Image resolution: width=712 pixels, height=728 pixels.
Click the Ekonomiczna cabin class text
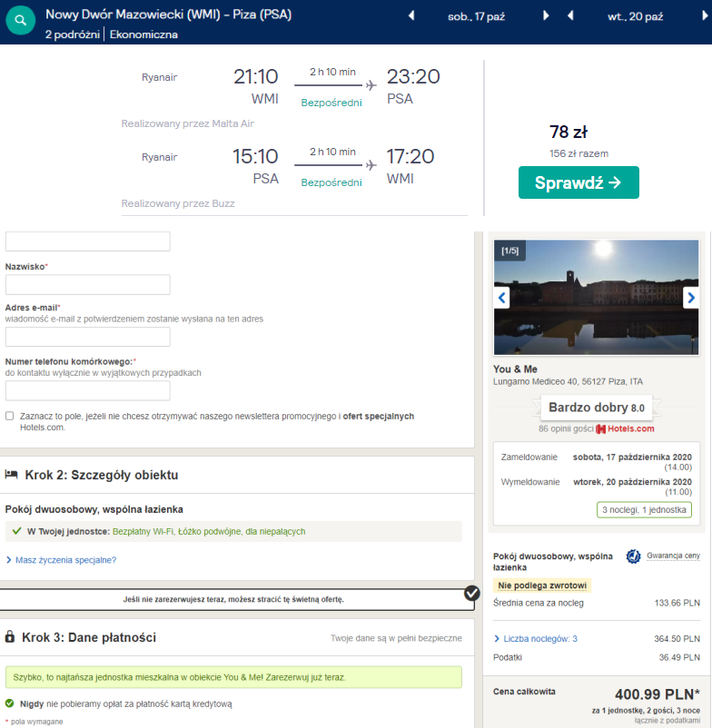[143, 34]
